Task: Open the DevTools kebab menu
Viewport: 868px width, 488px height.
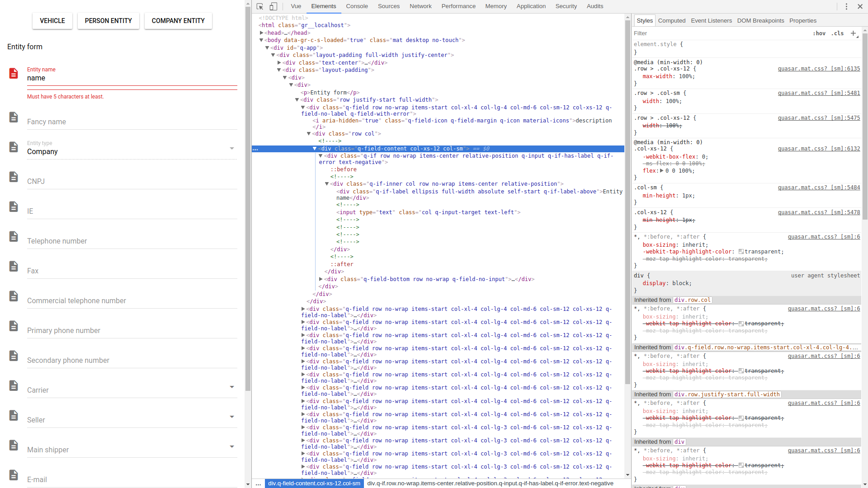Action: (x=846, y=6)
